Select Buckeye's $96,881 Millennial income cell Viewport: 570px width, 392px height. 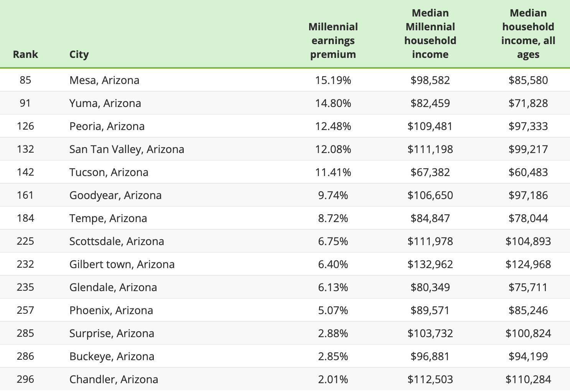430,356
